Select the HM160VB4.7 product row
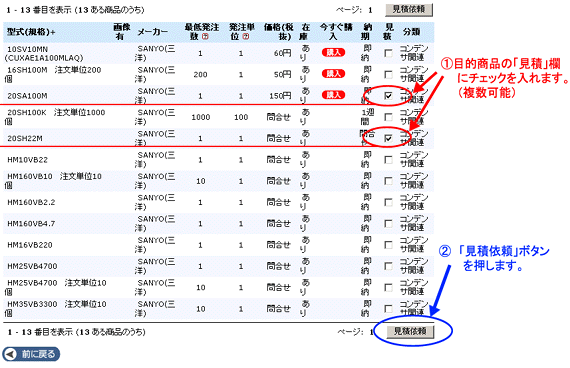The image size is (570, 368). [218, 224]
